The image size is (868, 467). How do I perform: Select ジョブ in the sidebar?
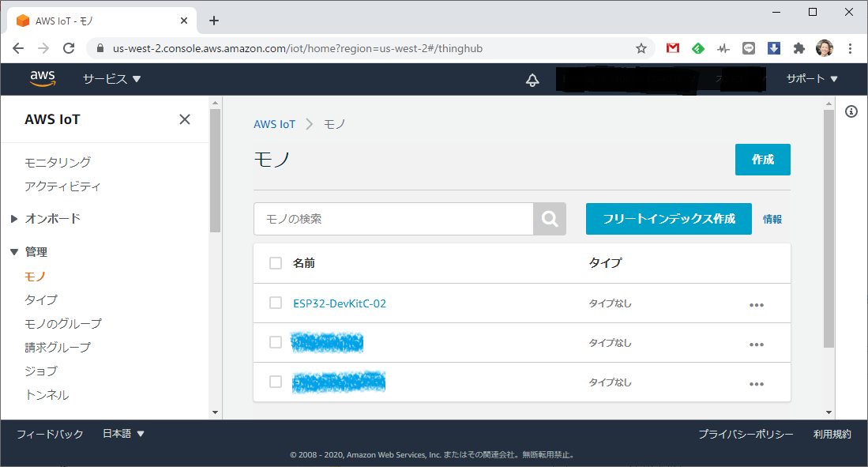pyautogui.click(x=41, y=371)
